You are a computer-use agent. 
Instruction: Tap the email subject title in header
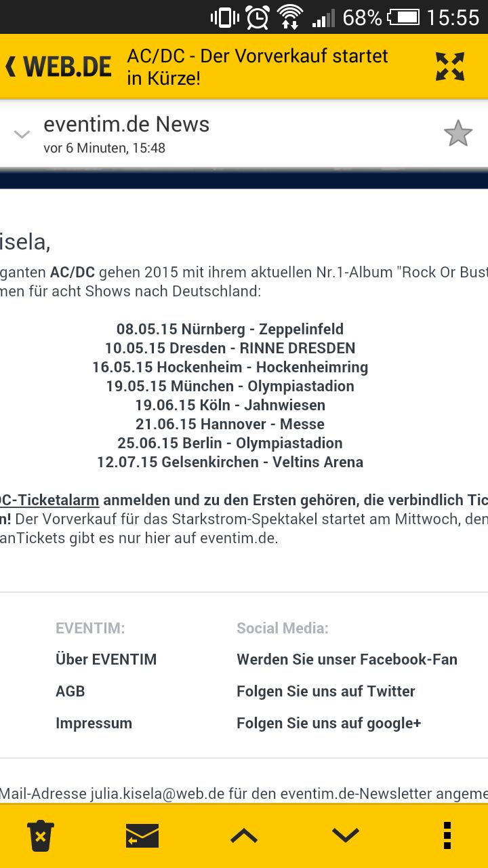258,66
